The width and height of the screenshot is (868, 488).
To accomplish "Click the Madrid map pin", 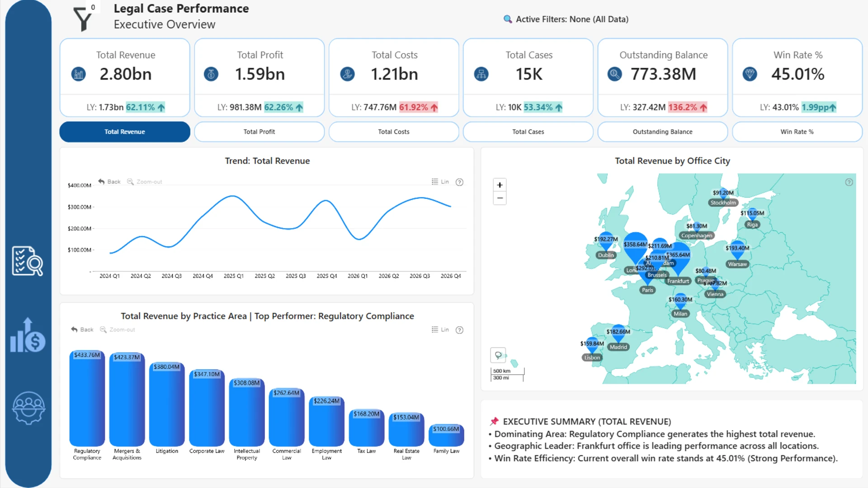I will pos(618,334).
